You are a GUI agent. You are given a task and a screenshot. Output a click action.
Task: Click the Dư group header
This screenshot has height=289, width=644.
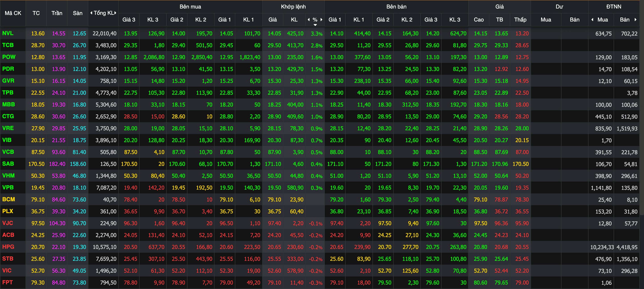pos(559,7)
